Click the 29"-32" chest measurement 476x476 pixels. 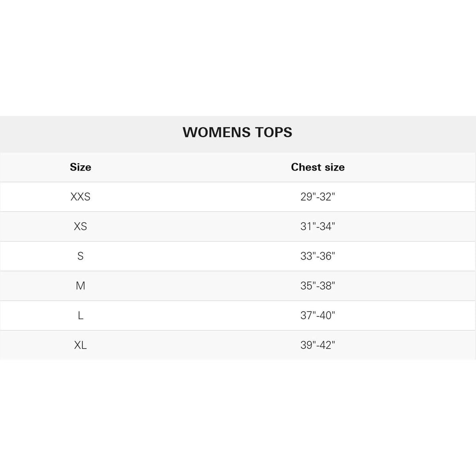318,197
